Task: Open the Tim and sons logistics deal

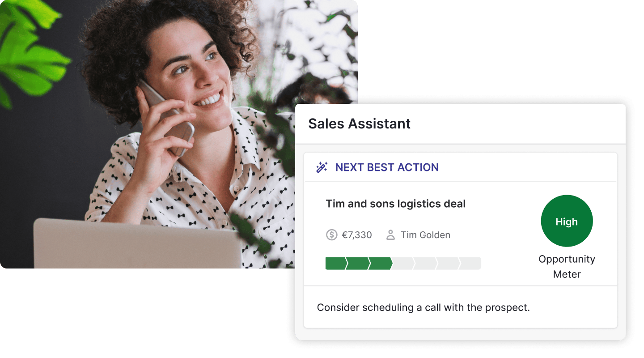Action: [396, 204]
